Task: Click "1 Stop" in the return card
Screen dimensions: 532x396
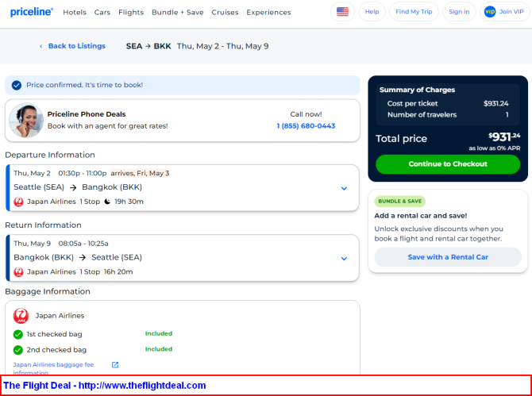Action: tap(90, 272)
